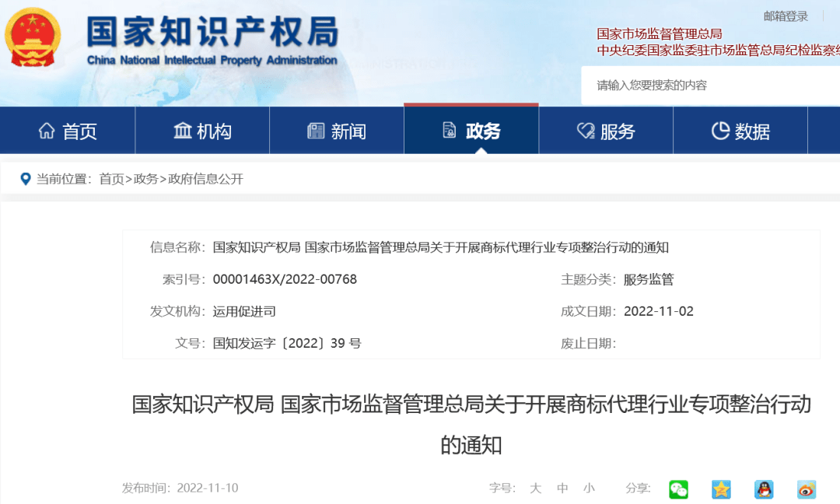
Task: Open the 邮箱登录 link
Action: (x=786, y=16)
